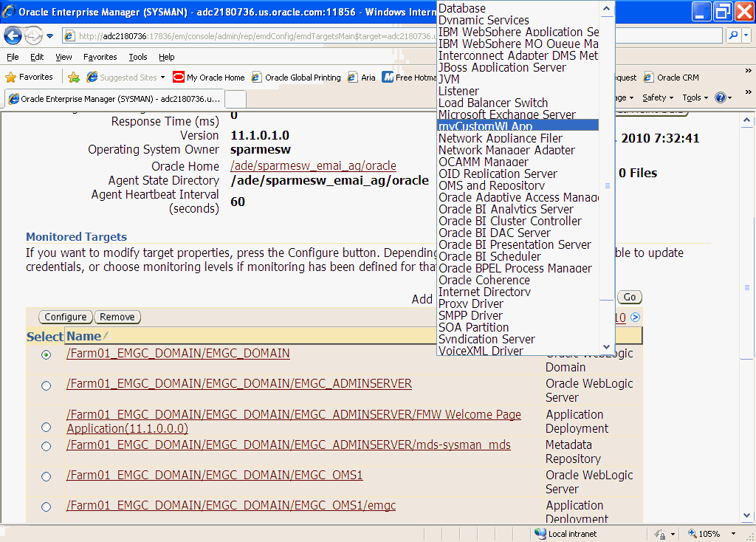
Task: Click the browser Forward arrow button
Action: point(33,35)
